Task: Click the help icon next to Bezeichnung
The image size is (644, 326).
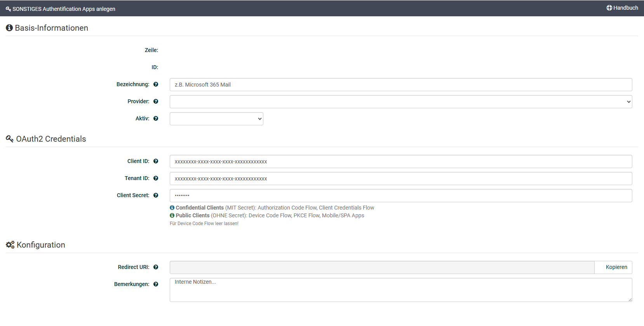Action: click(156, 84)
